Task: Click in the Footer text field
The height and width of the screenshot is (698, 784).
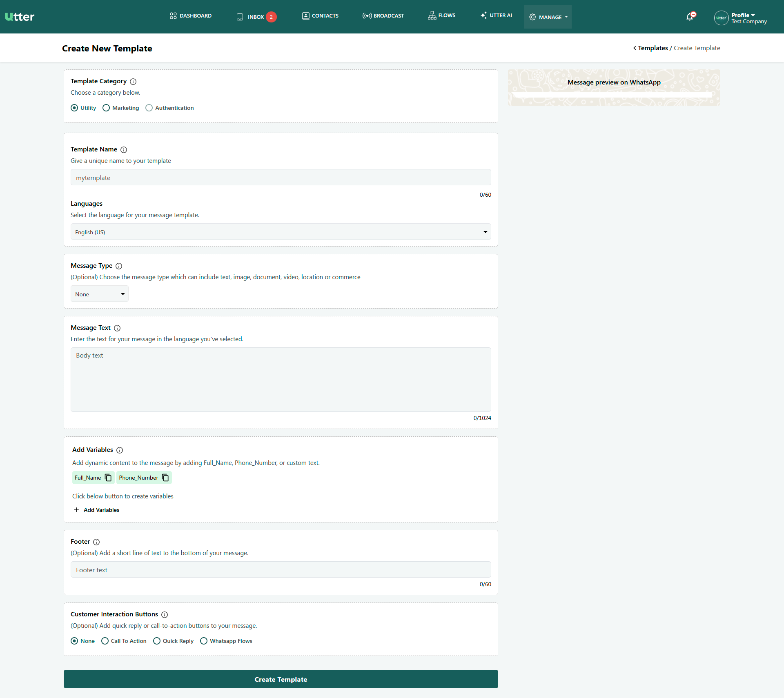Action: [x=281, y=570]
